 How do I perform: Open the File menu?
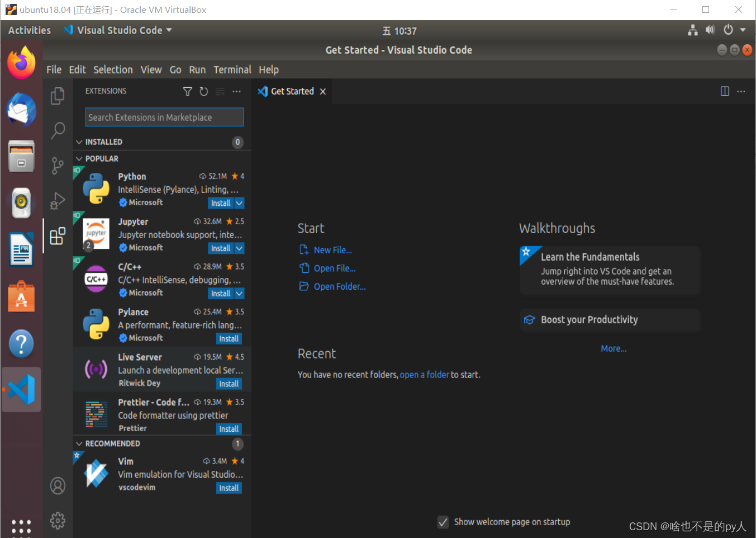click(53, 69)
